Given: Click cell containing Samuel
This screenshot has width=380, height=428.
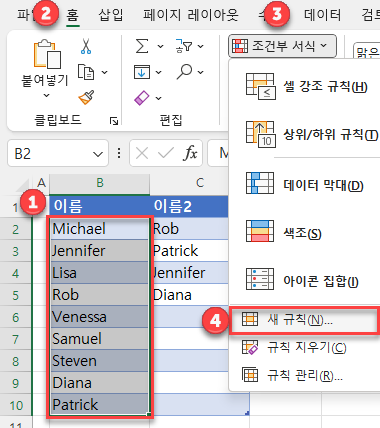Looking at the screenshot, I should click(x=100, y=339).
